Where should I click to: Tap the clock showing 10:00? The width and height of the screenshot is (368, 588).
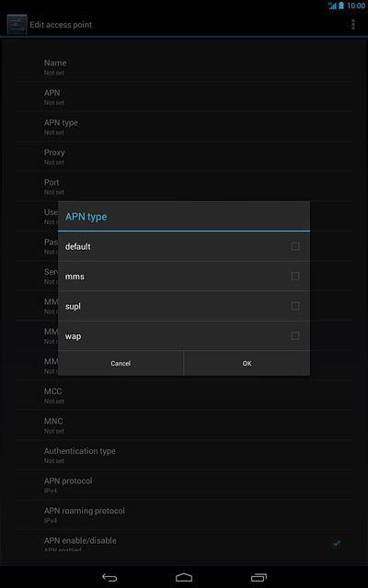[x=356, y=6]
